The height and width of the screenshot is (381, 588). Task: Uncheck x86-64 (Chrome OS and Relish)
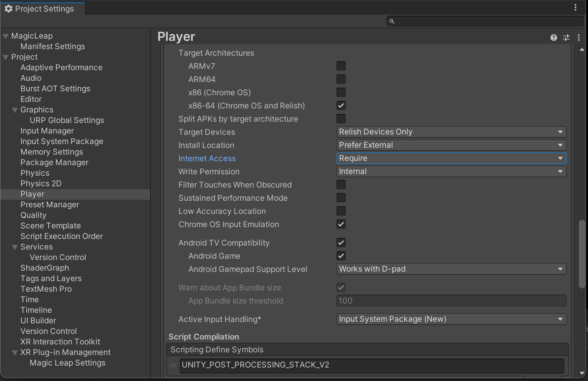(x=341, y=105)
